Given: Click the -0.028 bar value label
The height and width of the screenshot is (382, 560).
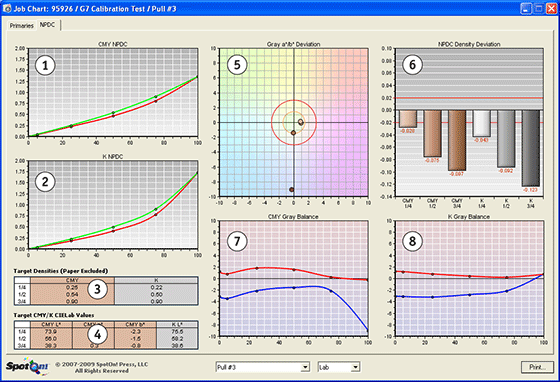Looking at the screenshot, I should pyautogui.click(x=408, y=131).
